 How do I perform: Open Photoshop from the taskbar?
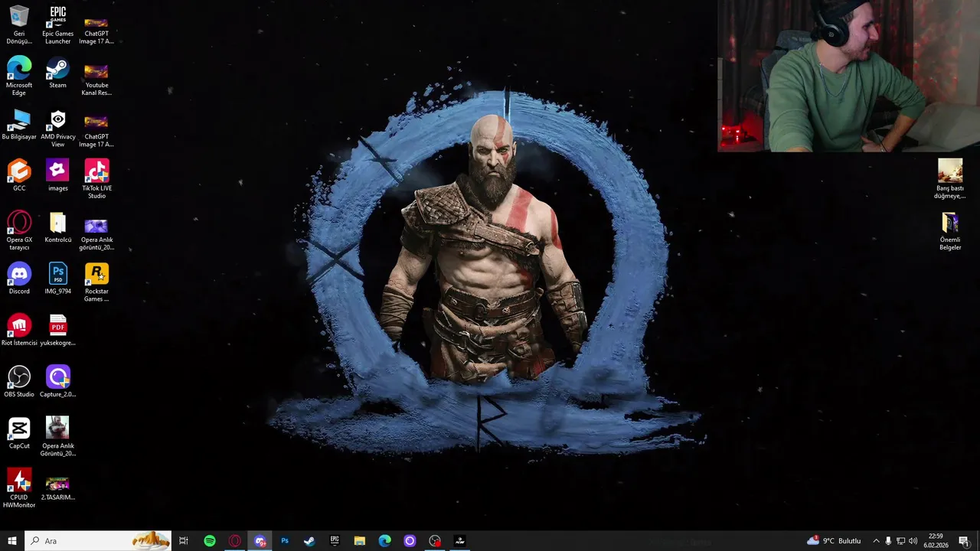point(284,541)
